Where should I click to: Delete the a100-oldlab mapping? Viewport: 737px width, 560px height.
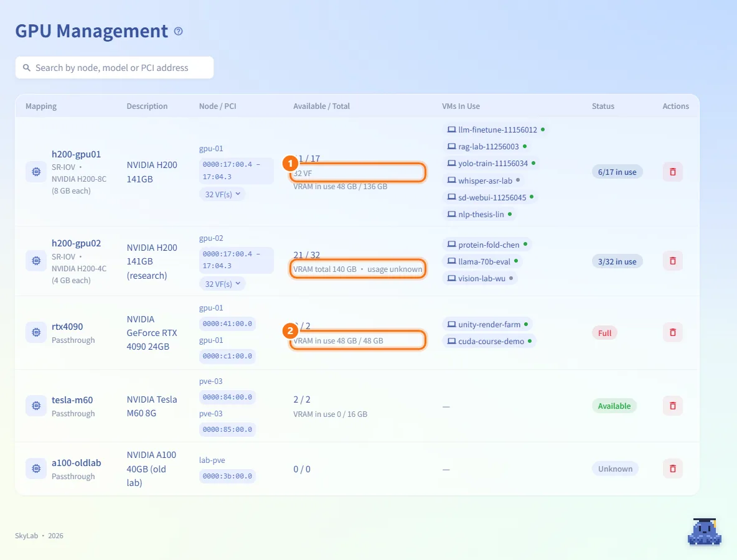point(673,469)
